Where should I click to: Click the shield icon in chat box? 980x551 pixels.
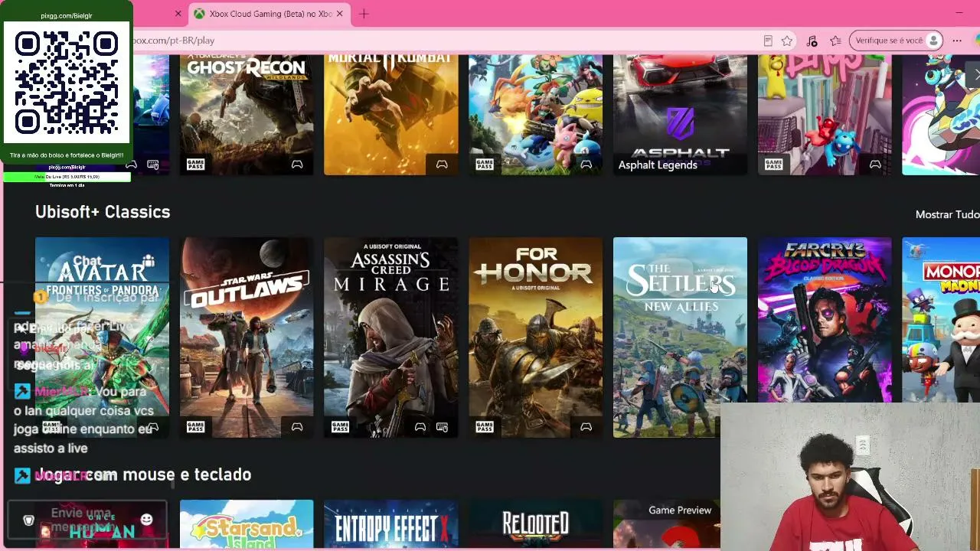[x=28, y=520]
